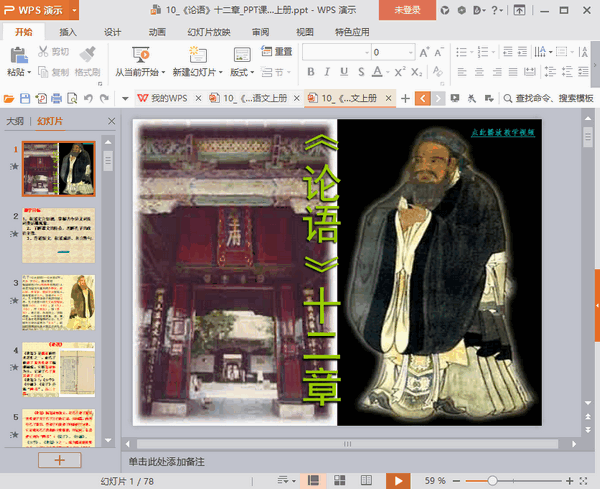
Task: Switch to slide sorter view icon
Action: tap(339, 480)
